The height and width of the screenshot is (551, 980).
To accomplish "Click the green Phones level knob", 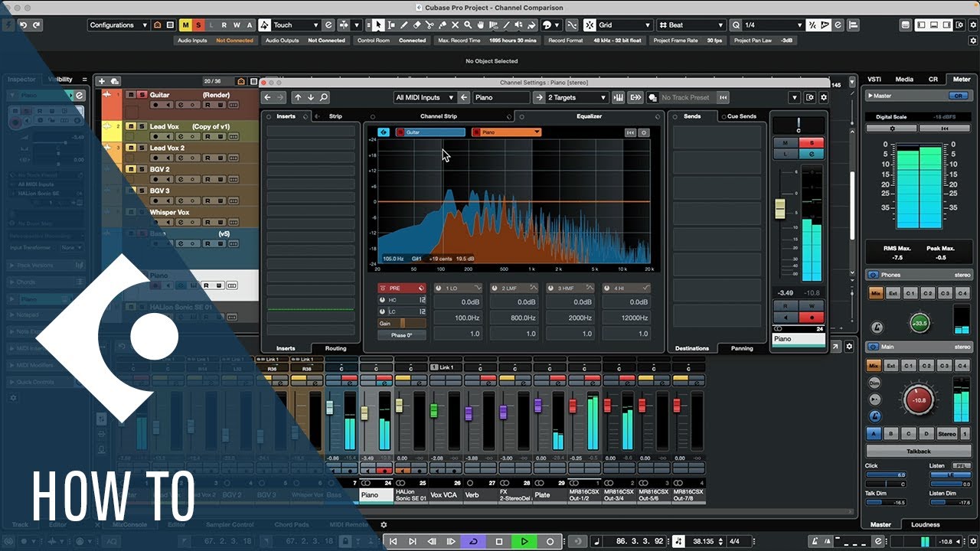I will [920, 323].
